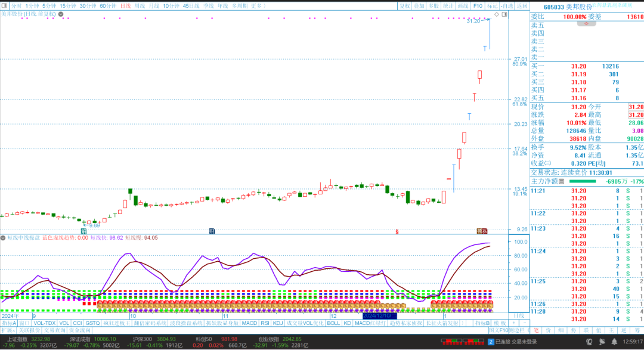Show more indicators via arrow after 长征火箭发射
Image resolution: width=644 pixels, height=350 pixels.
point(463,323)
